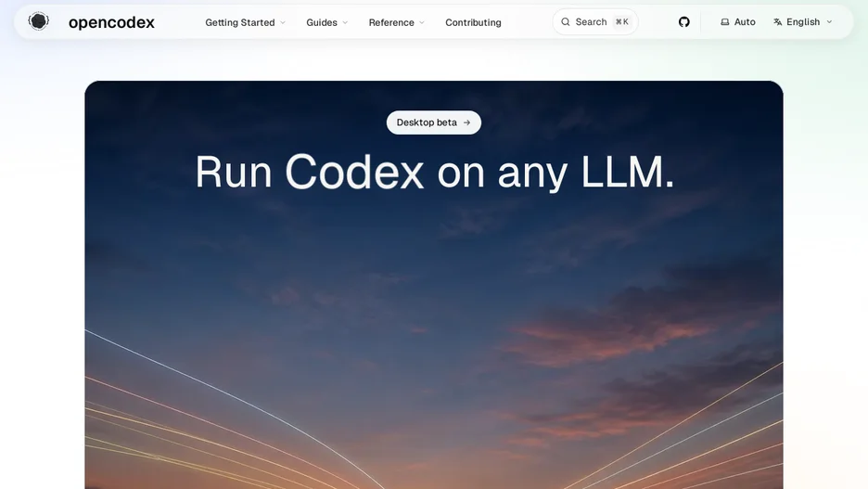
Task: Expand the Guides menu
Action: click(326, 22)
